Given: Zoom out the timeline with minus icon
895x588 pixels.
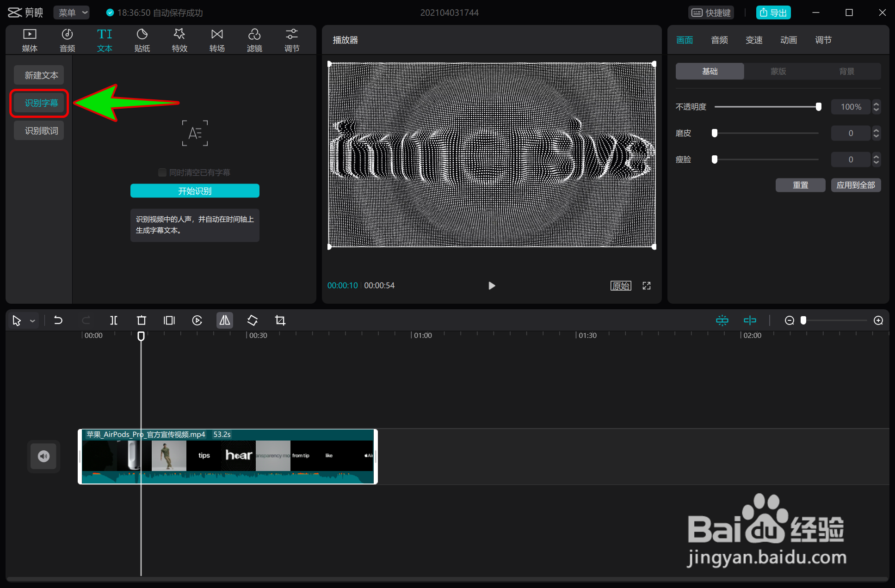Looking at the screenshot, I should click(x=790, y=320).
